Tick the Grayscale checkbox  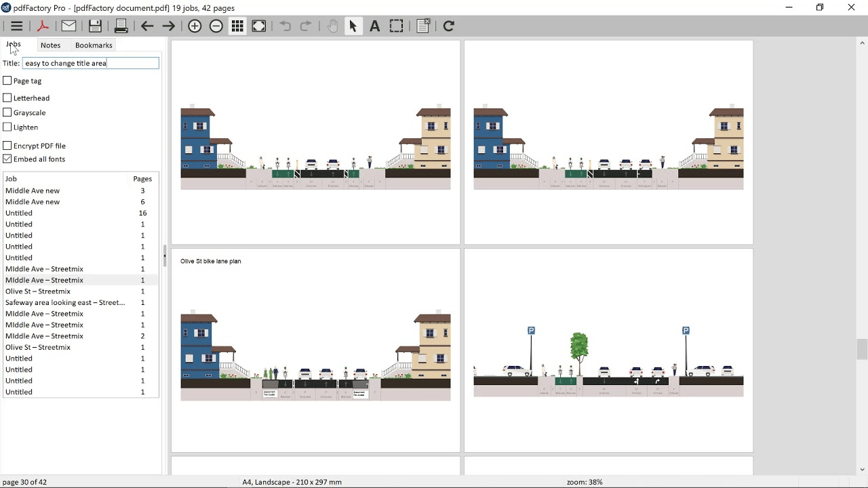7,113
